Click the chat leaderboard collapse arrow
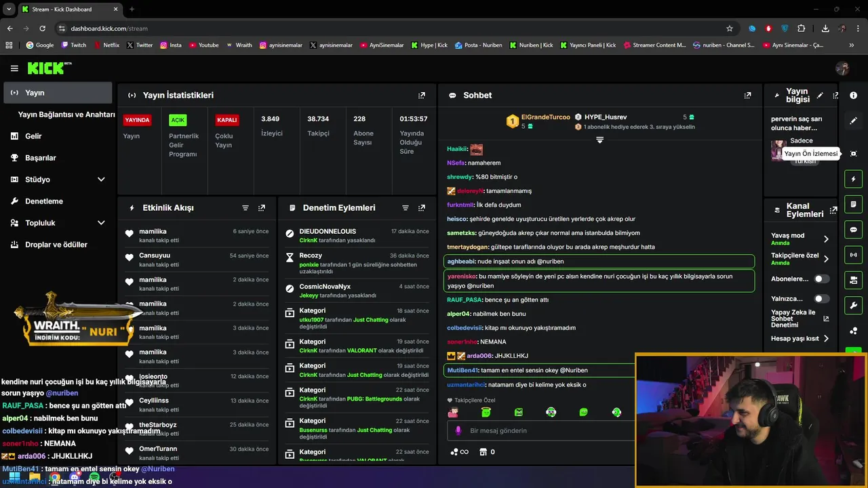This screenshot has height=488, width=868. [599, 140]
